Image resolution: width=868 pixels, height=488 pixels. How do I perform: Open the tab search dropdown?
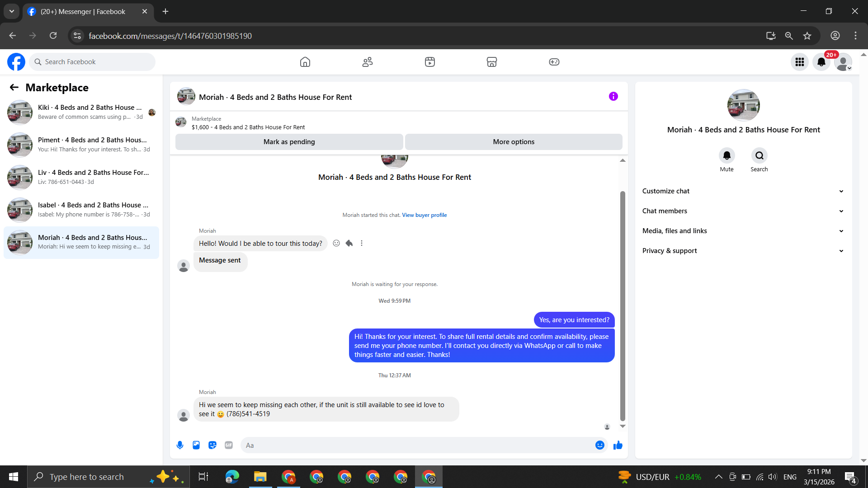point(12,11)
